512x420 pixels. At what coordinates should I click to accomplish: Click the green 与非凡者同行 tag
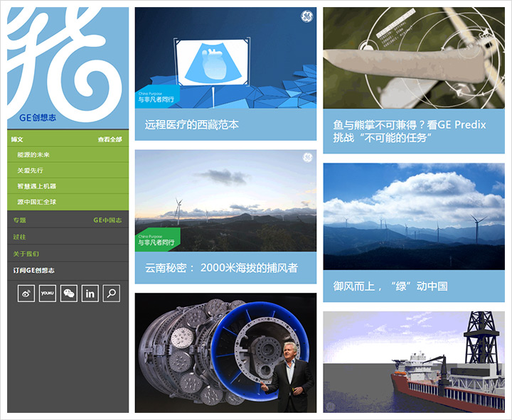pyautogui.click(x=157, y=239)
